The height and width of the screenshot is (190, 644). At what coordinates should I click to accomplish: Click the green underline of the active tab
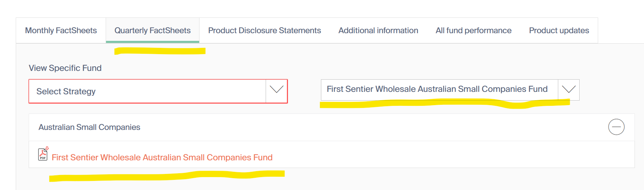[x=153, y=42]
